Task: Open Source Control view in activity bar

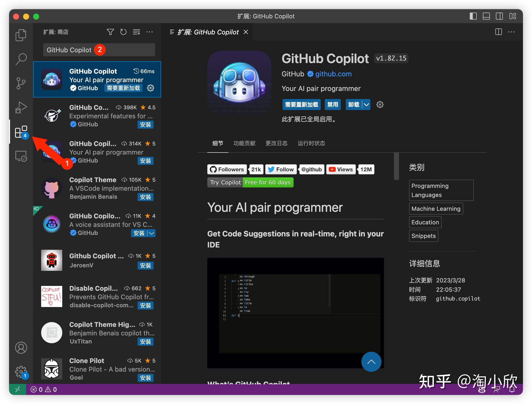Action: [21, 83]
